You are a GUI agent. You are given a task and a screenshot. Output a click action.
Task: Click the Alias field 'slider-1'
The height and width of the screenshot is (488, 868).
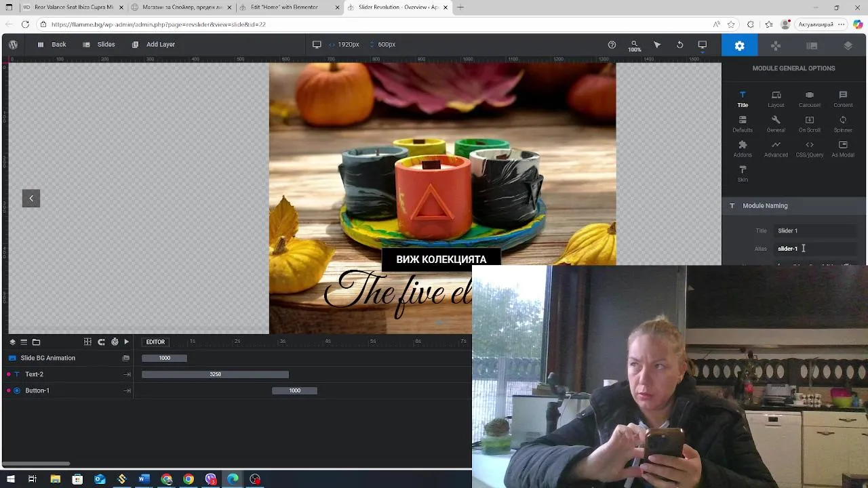(816, 249)
